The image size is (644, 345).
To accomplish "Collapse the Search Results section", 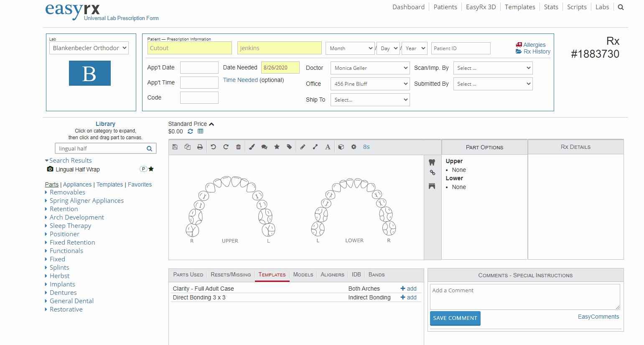I will tap(47, 161).
